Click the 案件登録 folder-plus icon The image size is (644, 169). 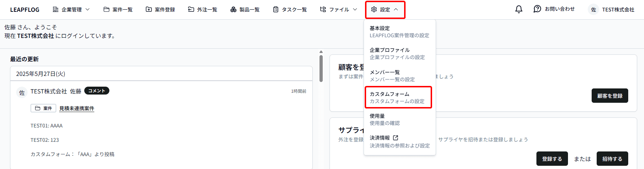[149, 10]
